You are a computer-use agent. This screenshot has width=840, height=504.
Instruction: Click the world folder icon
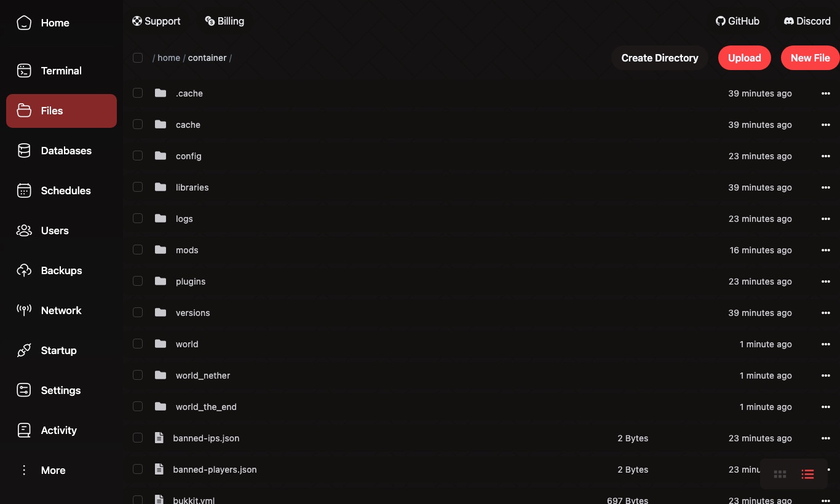click(160, 344)
